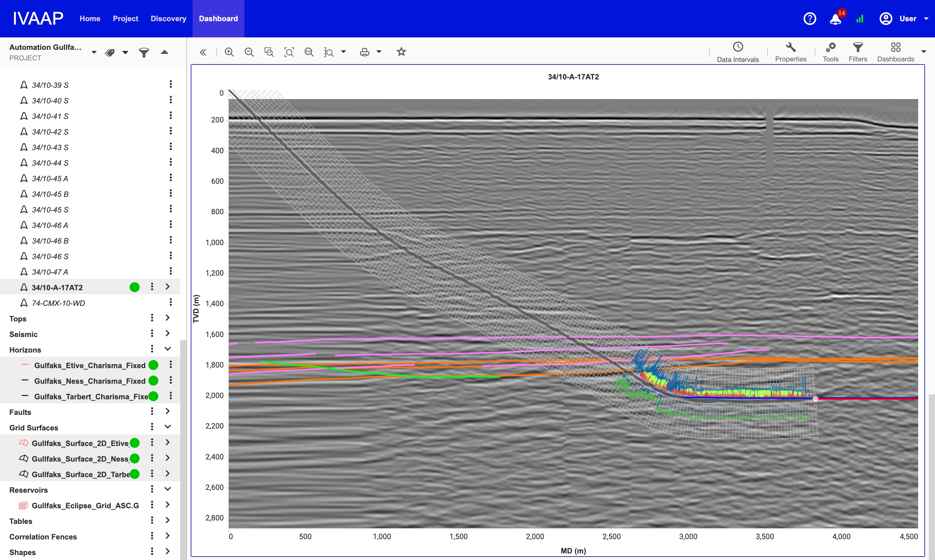This screenshot has width=935, height=560.
Task: Click the zoom in magnifier icon
Action: point(229,52)
